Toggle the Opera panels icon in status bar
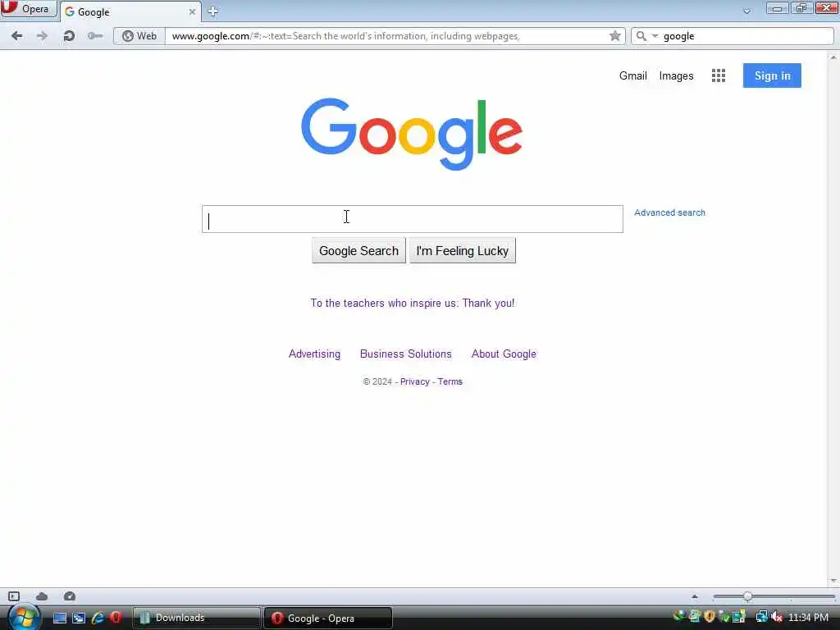Viewport: 840px width, 630px height. point(14,596)
